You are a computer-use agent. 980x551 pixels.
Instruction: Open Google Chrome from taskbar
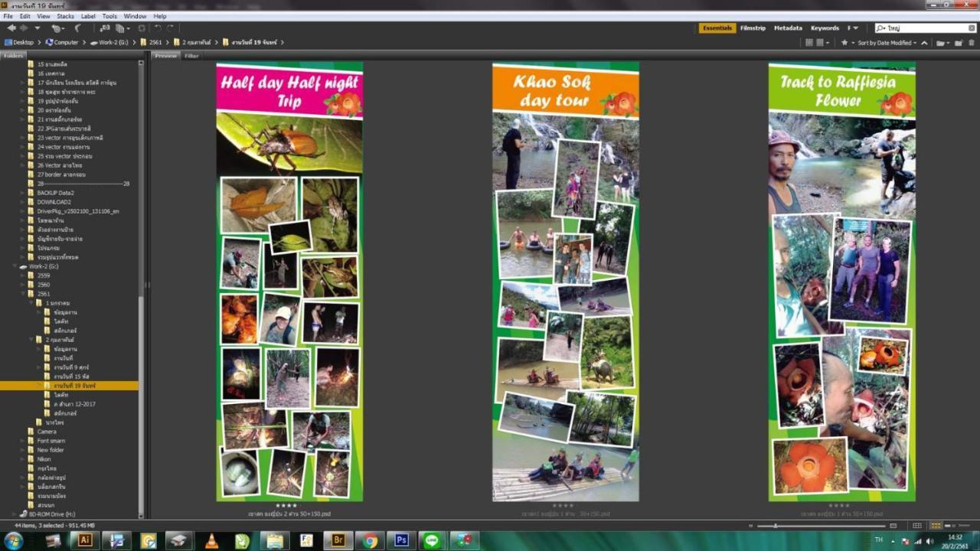[x=370, y=540]
